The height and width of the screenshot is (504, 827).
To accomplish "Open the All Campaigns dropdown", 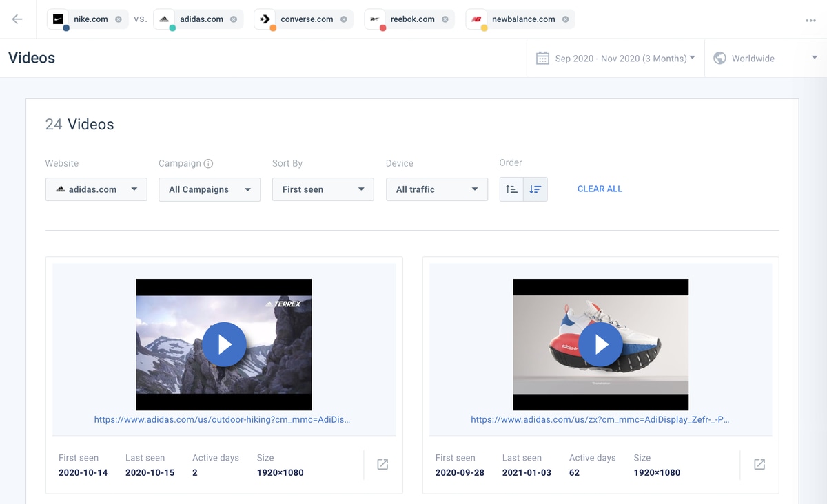I will 210,189.
